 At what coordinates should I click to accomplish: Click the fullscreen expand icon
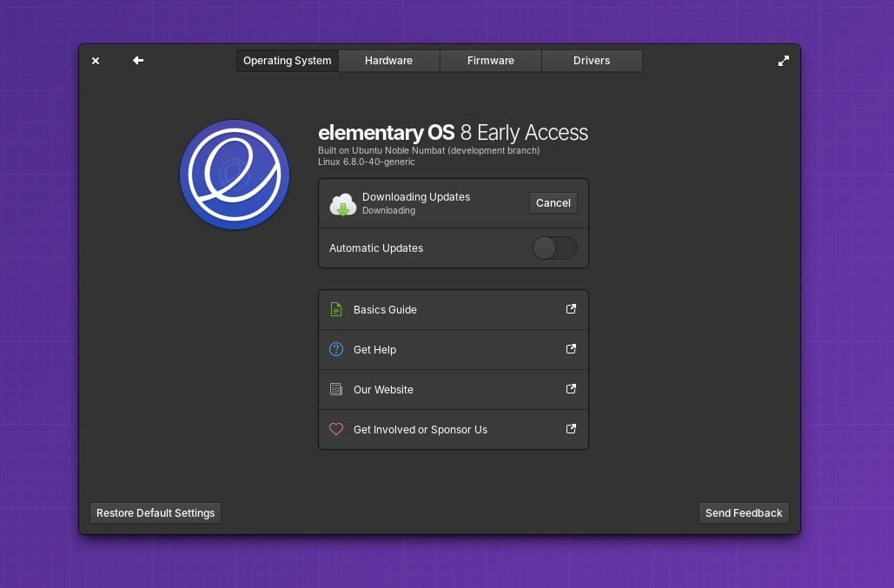[783, 60]
